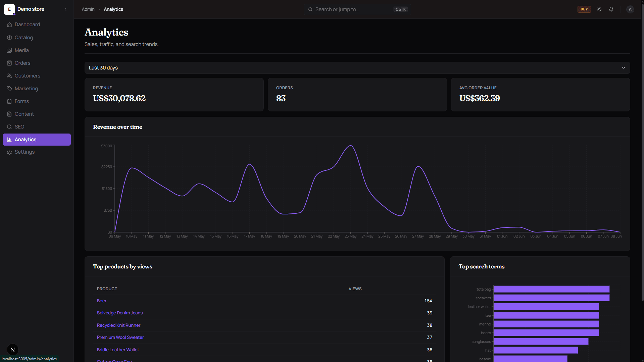This screenshot has height=362, width=644.
Task: Click the Admin breadcrumb link
Action: point(88,9)
